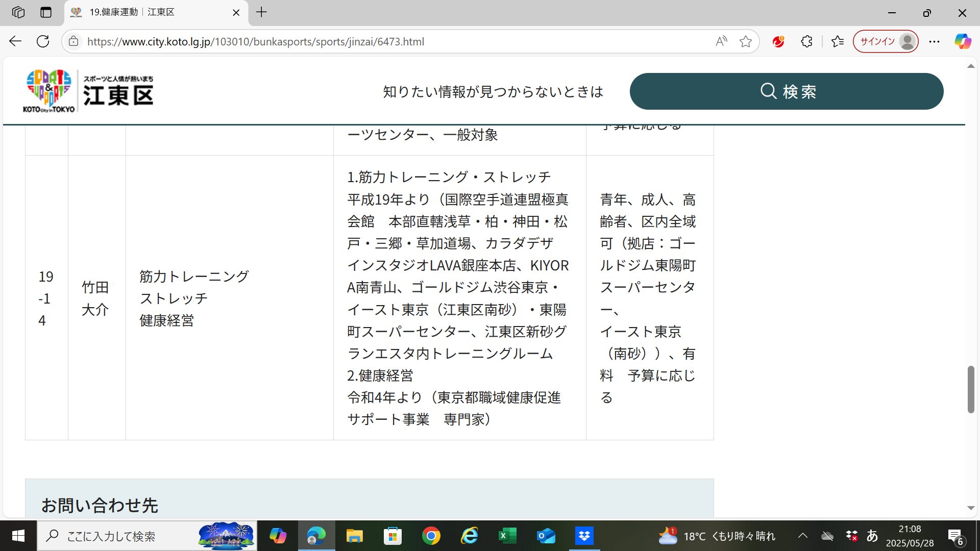Screen dimensions: 980x551
Task: Add page to favorites with star icon
Action: click(745, 41)
